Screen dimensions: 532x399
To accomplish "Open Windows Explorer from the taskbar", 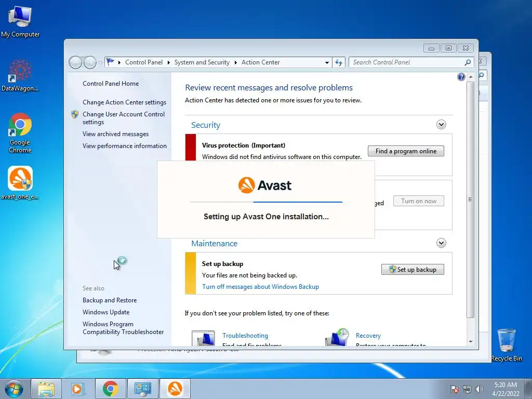I will (46, 389).
